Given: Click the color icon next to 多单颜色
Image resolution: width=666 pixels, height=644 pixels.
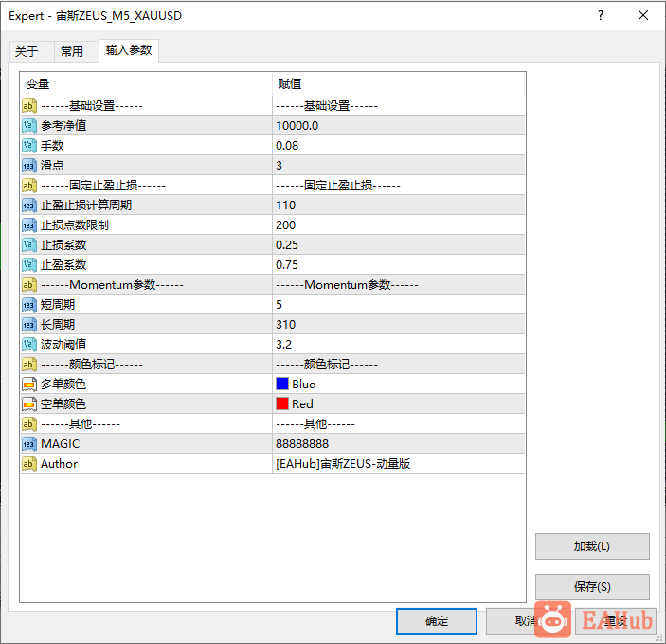Looking at the screenshot, I should [28, 385].
